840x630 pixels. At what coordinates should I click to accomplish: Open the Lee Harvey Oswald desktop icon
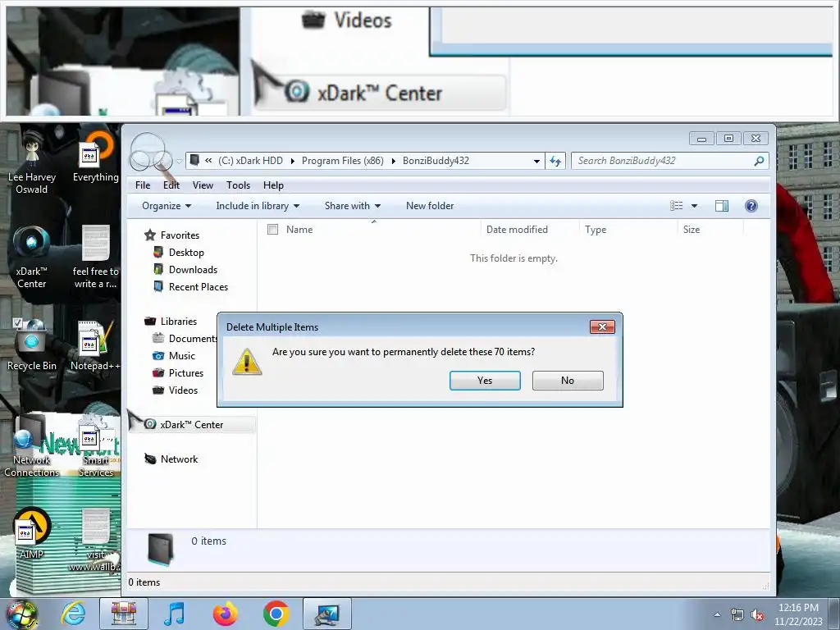coord(32,161)
